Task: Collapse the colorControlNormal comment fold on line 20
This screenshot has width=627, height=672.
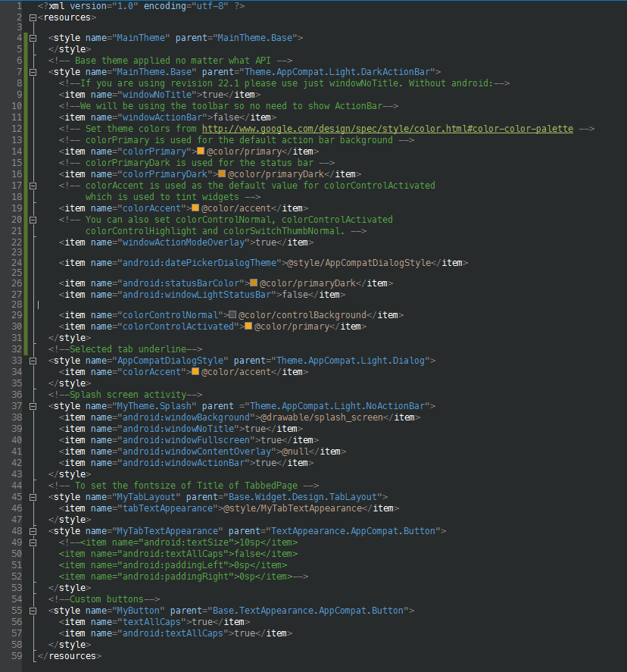Action: tap(33, 220)
